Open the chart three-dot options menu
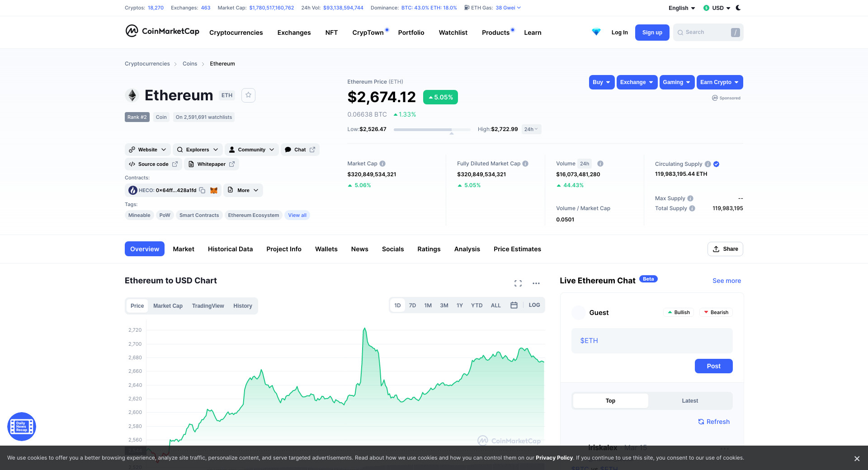Image resolution: width=868 pixels, height=470 pixels. (536, 283)
